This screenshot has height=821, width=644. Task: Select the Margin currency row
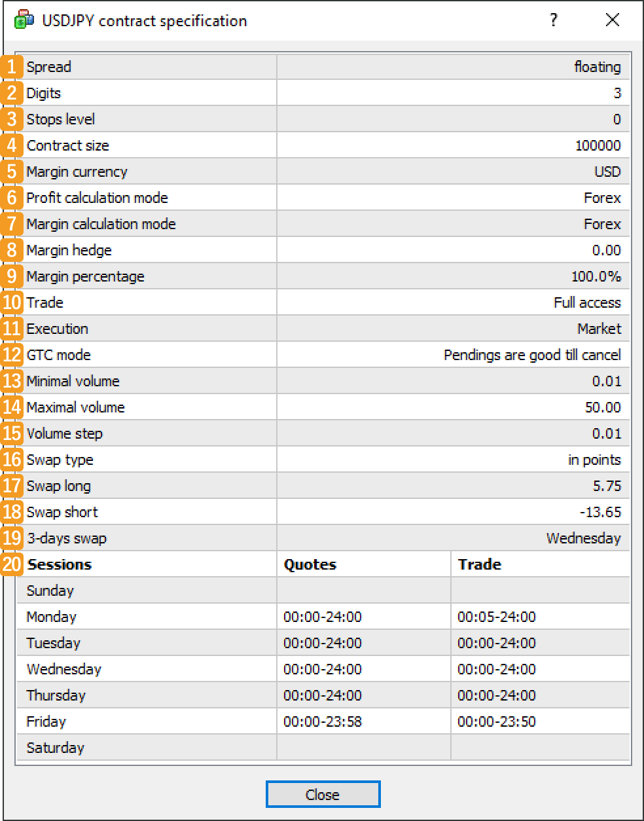(x=322, y=172)
